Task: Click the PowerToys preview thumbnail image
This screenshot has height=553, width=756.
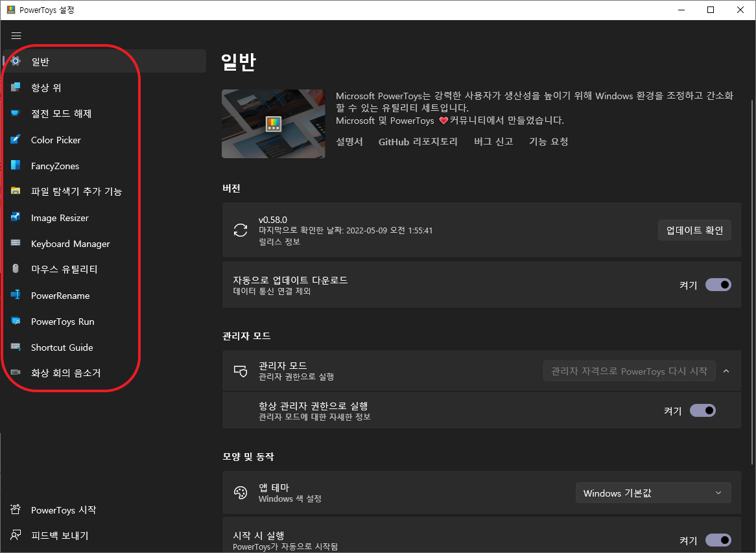Action: tap(274, 123)
